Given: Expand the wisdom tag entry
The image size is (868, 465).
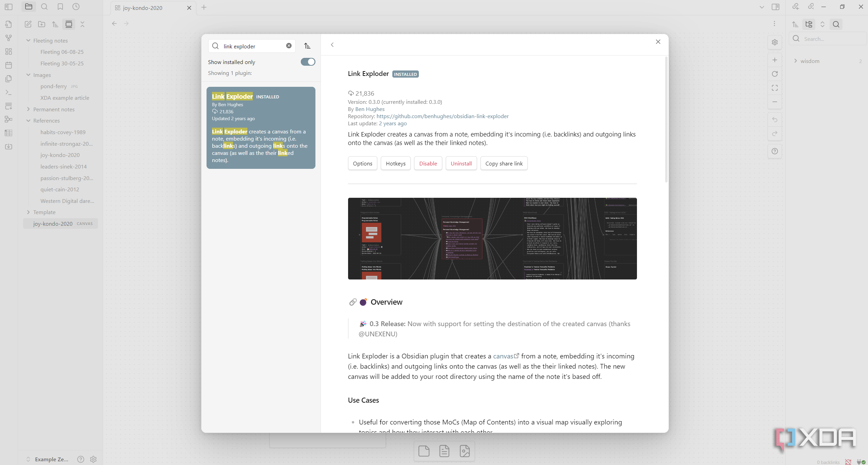Looking at the screenshot, I should click(796, 61).
